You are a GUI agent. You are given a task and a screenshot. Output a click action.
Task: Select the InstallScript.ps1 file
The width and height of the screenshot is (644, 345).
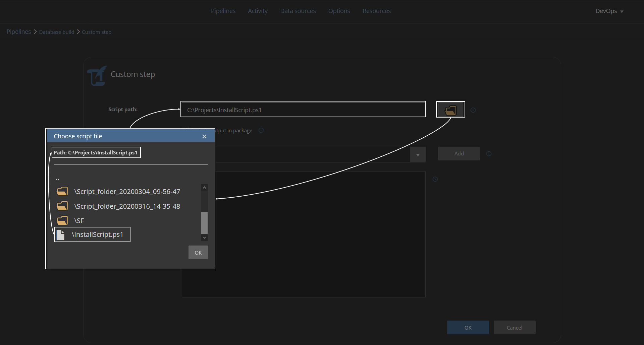97,234
